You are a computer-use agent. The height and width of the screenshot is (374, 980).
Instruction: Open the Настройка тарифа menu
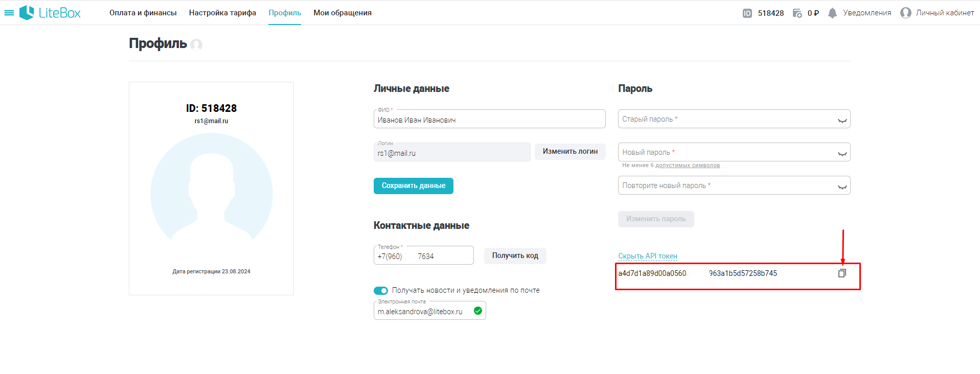(x=222, y=13)
